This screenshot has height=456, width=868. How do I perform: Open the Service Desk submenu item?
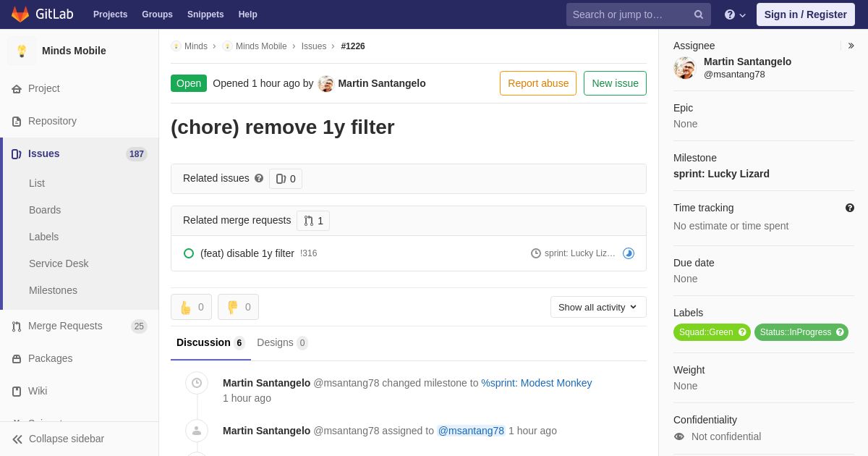tap(59, 263)
